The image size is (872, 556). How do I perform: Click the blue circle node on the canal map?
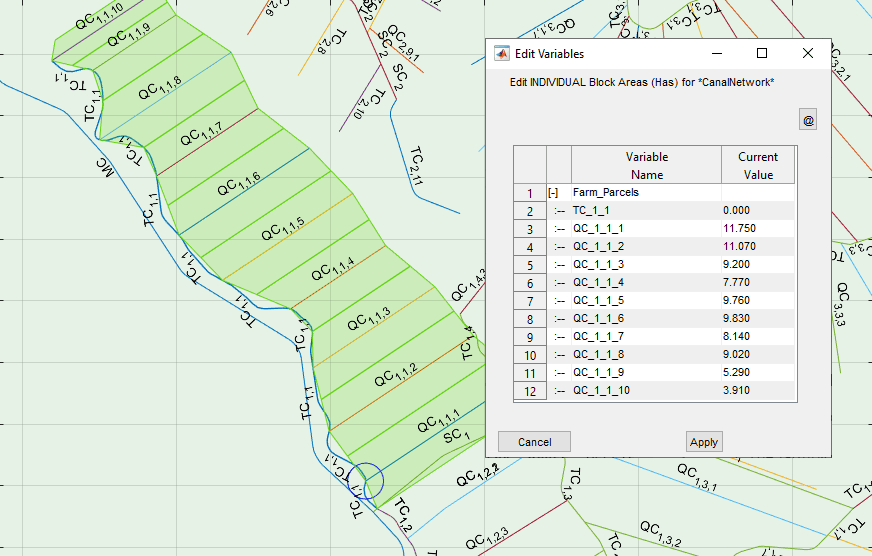point(368,481)
